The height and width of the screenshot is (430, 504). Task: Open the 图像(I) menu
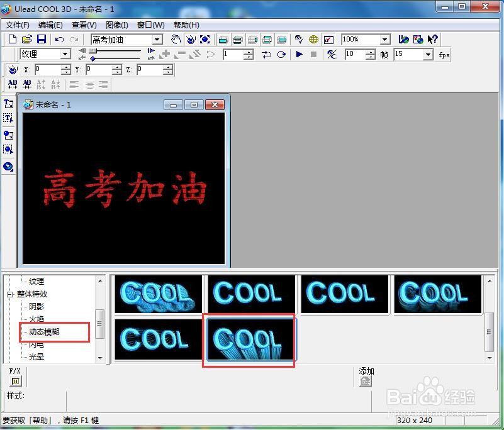point(116,25)
